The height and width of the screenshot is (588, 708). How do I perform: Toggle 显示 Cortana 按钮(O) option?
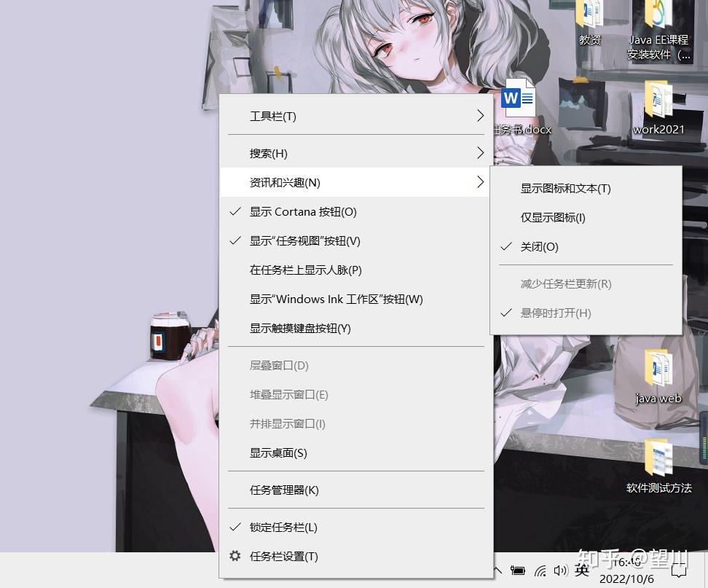(x=355, y=212)
